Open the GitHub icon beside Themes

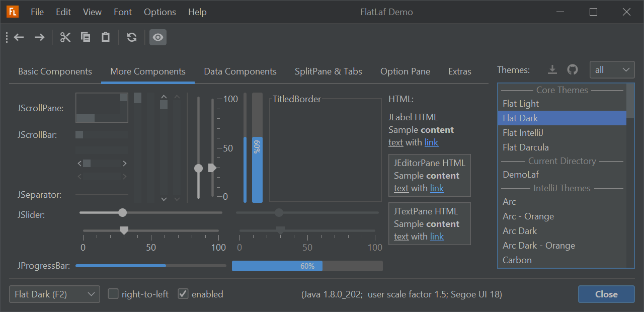(573, 69)
